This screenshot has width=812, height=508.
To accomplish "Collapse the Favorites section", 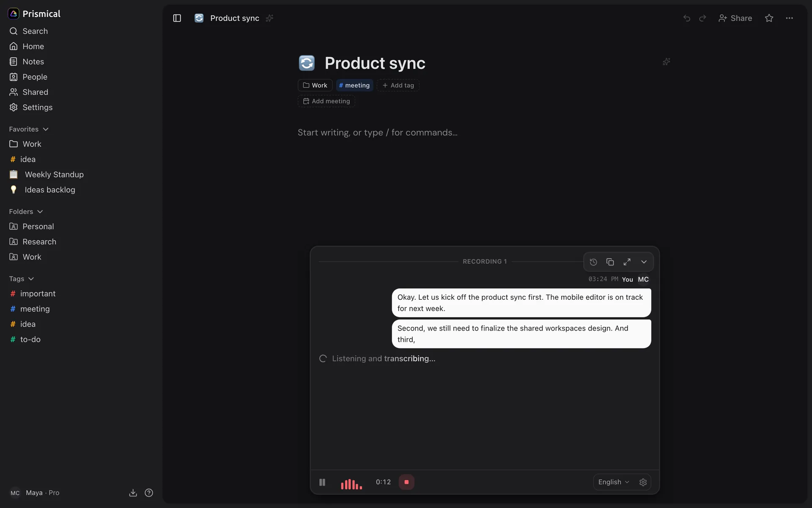I will point(29,129).
